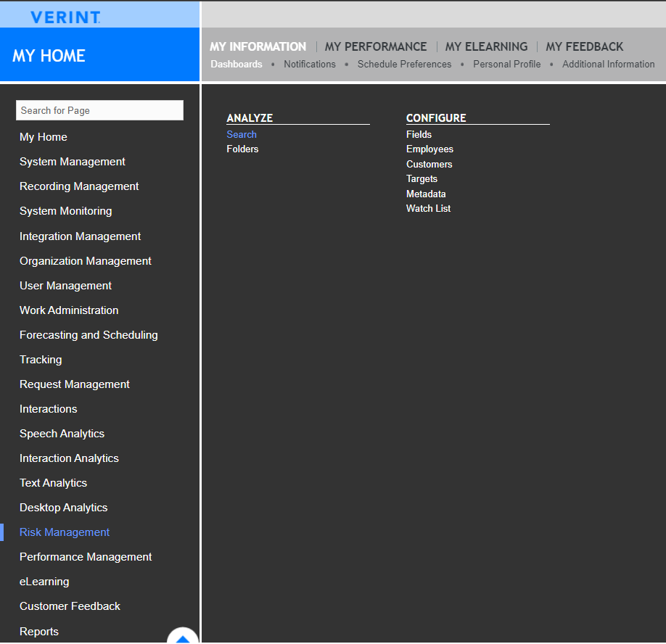Screen dimensions: 666x644
Task: Select Tracking in sidebar
Action: tap(41, 360)
